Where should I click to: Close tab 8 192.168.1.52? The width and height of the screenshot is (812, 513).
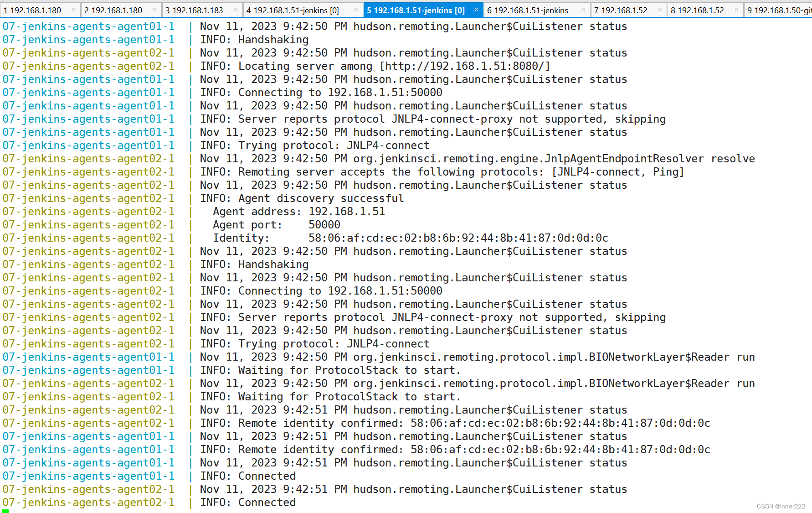pos(736,10)
